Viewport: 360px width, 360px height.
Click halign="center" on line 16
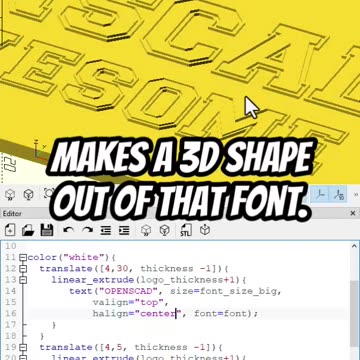click(x=138, y=314)
